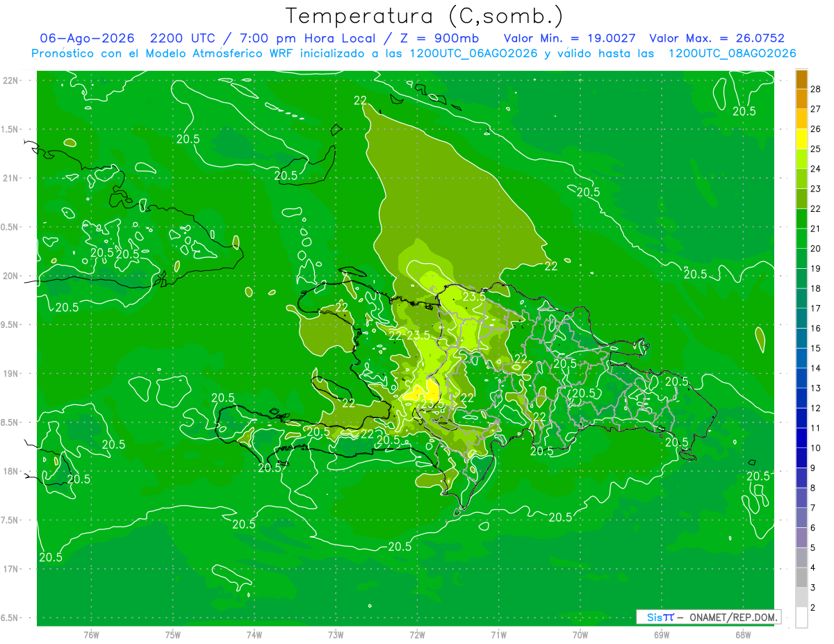Click the '19' colorbar scale label

(816, 269)
